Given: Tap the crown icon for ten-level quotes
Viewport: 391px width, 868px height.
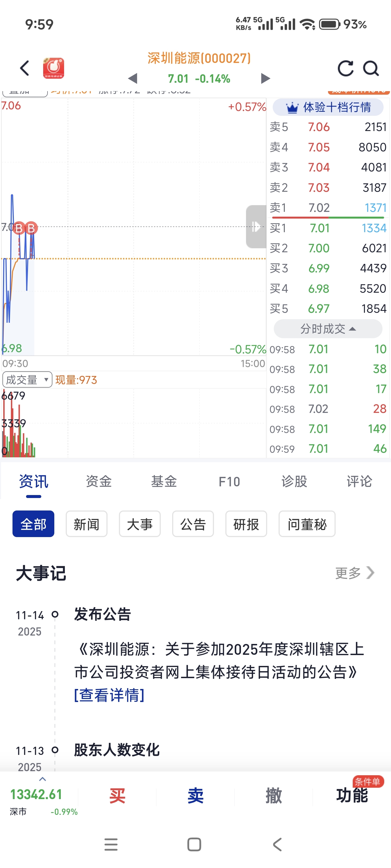Looking at the screenshot, I should click(x=292, y=107).
